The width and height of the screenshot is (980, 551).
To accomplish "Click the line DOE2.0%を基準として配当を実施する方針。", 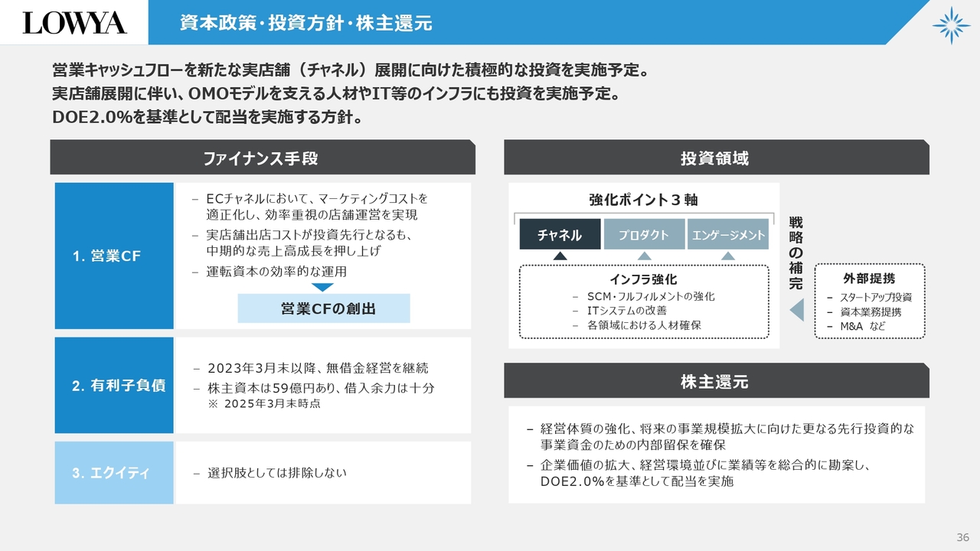I will pyautogui.click(x=207, y=118).
